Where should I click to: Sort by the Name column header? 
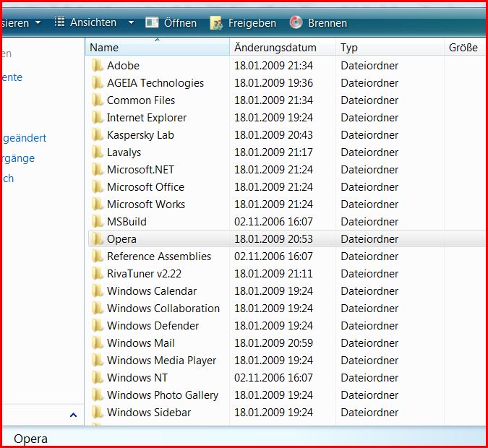(158, 47)
